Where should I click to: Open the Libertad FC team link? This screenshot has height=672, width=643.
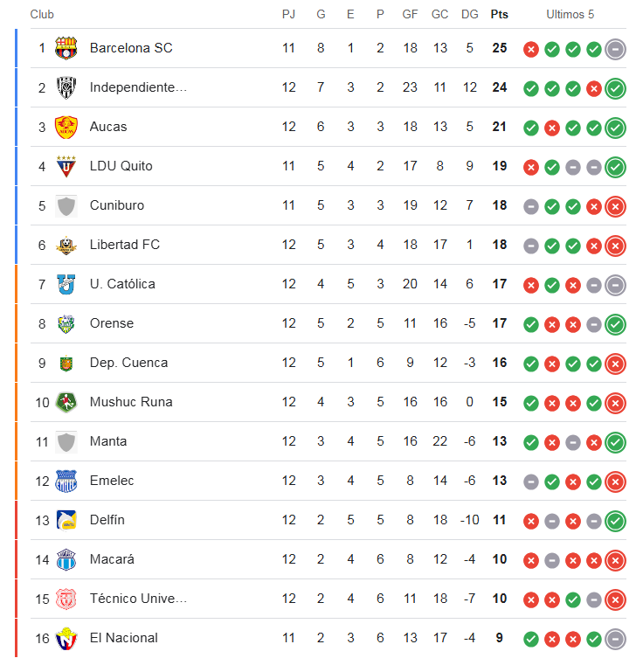click(125, 245)
